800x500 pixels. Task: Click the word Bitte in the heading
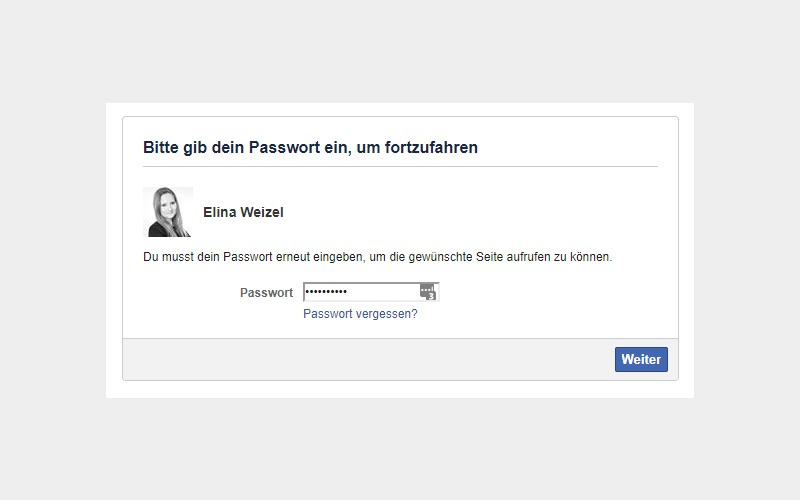tap(161, 148)
